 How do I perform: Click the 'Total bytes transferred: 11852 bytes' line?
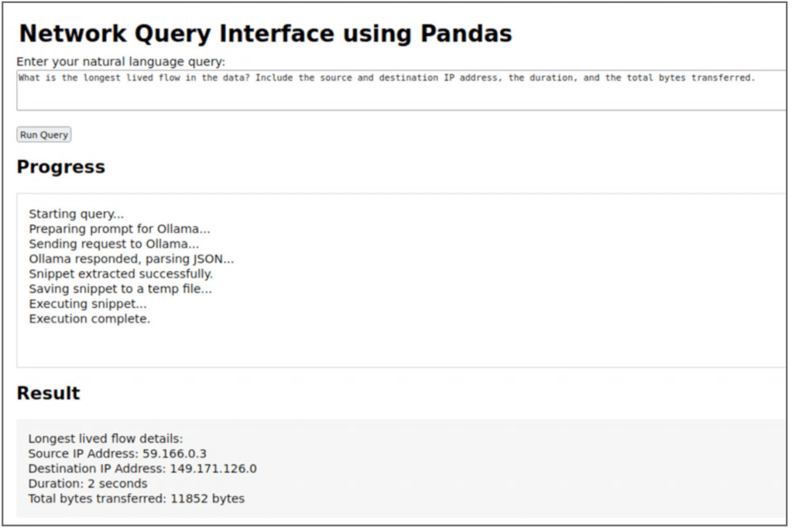coord(135,499)
